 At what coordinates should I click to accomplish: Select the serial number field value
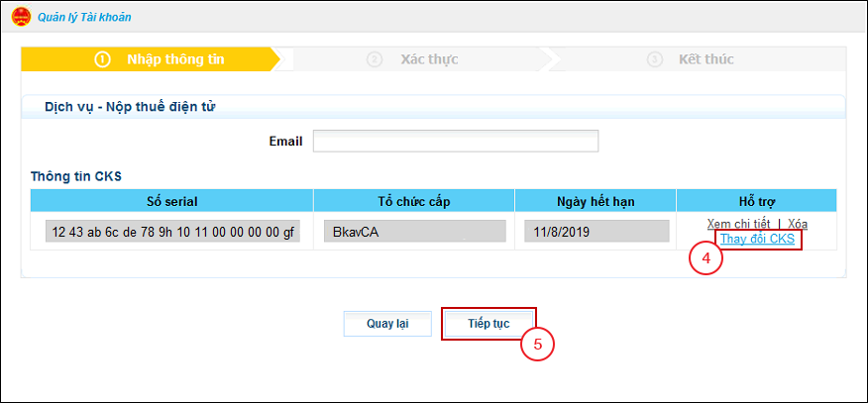pyautogui.click(x=172, y=232)
